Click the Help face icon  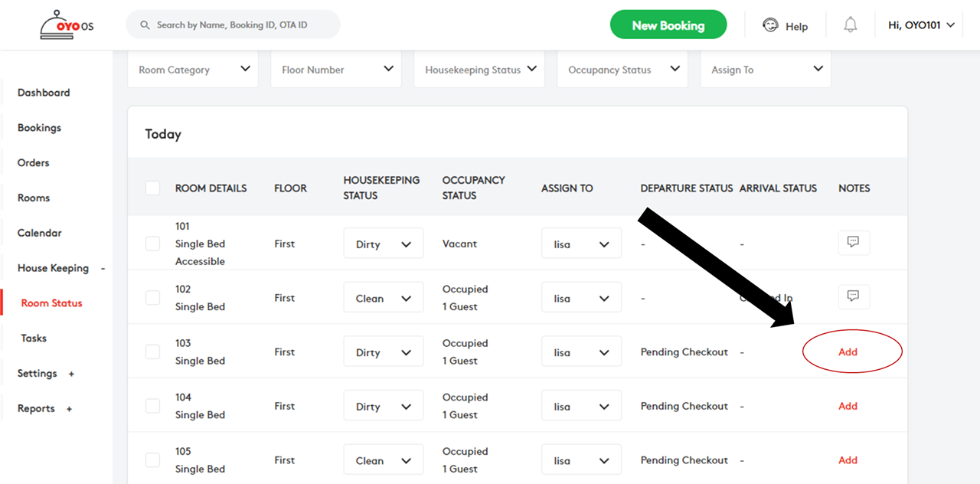770,25
